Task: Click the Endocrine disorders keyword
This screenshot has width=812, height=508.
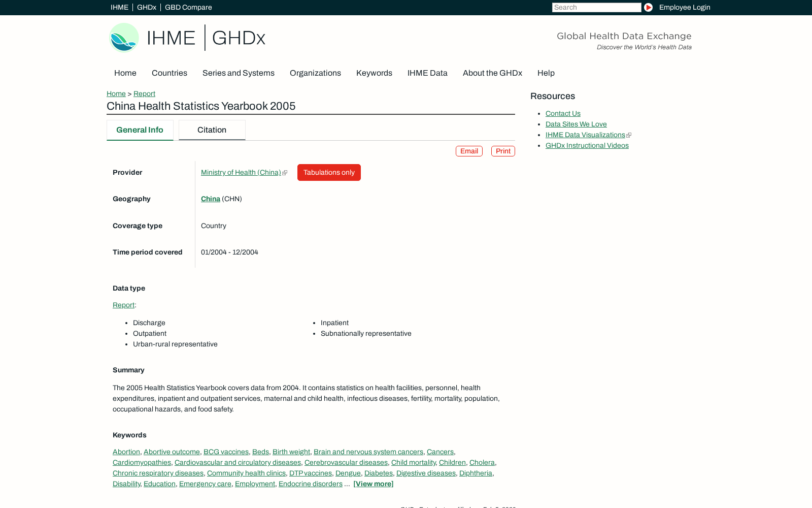Action: pyautogui.click(x=311, y=484)
